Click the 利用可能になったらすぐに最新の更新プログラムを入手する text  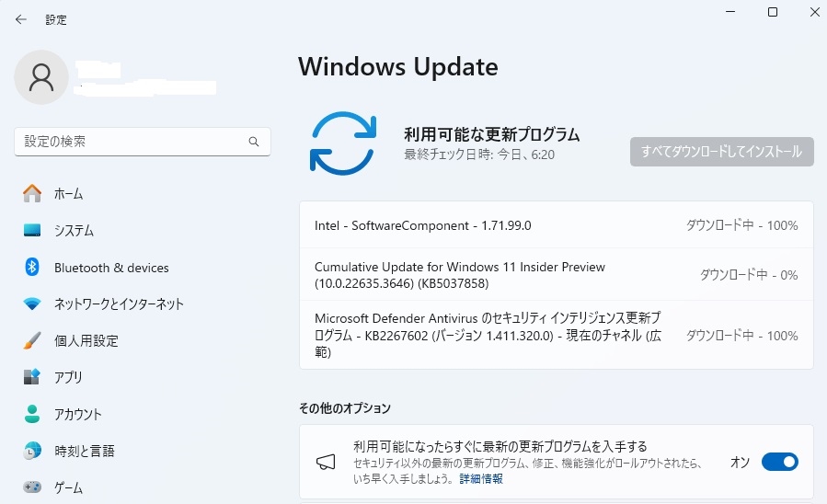[500, 447]
